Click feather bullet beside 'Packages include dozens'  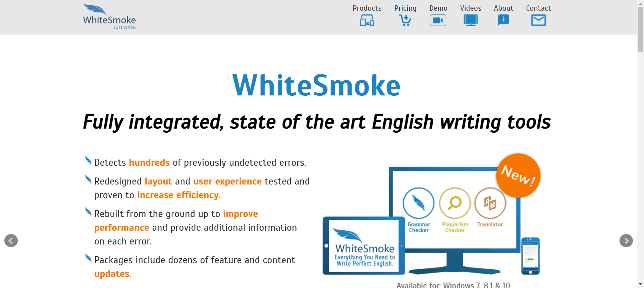88,258
